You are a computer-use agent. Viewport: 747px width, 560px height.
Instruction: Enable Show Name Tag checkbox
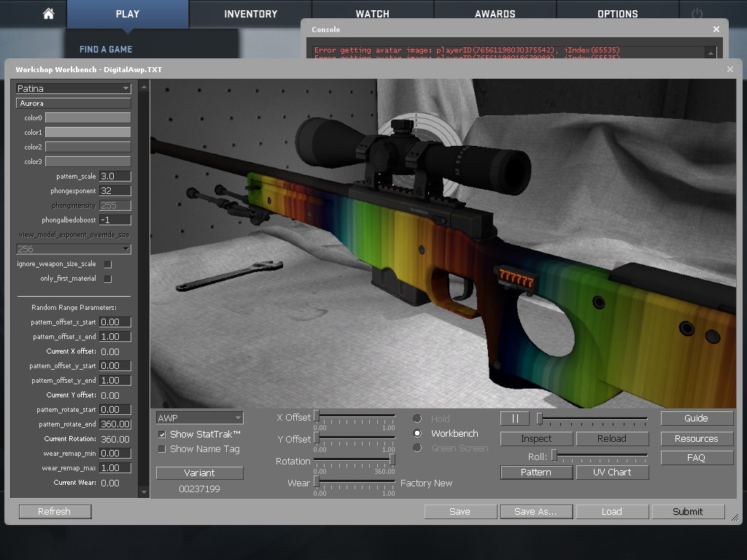click(x=162, y=449)
